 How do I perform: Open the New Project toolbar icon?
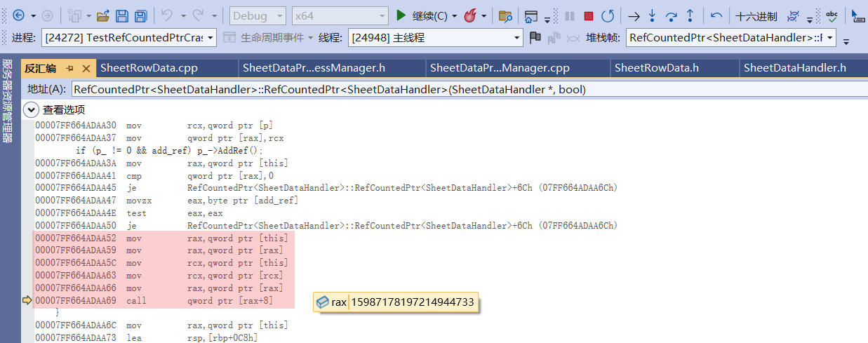74,15
